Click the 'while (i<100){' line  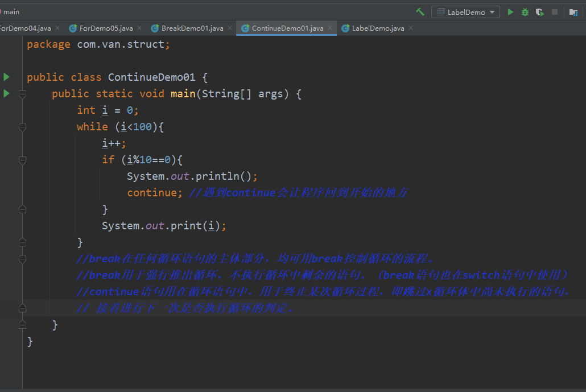(121, 127)
